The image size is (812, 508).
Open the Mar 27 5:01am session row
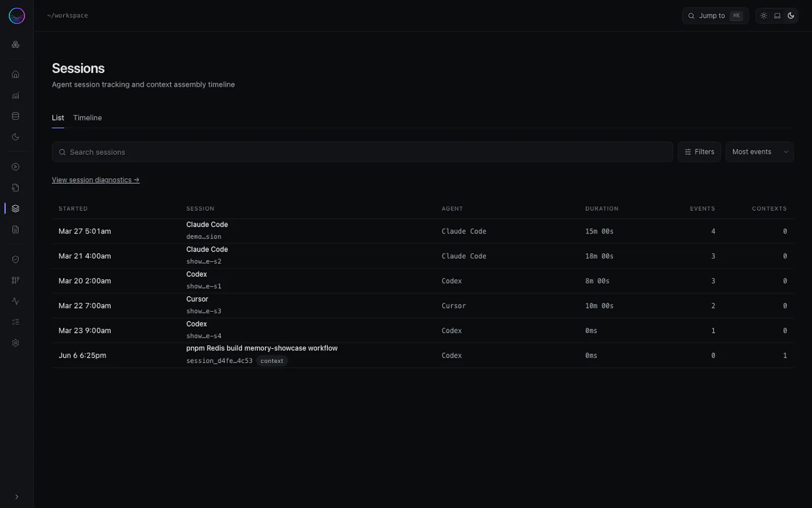click(x=423, y=231)
